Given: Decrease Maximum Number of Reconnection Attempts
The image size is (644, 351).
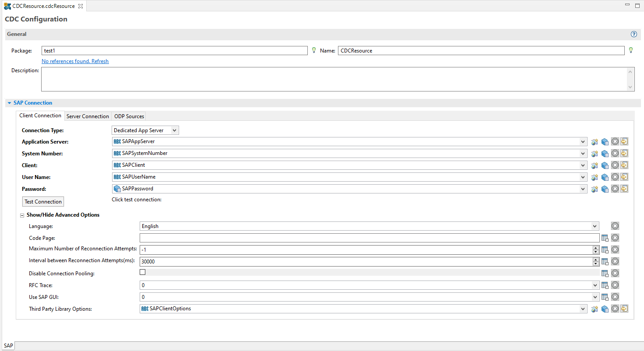Looking at the screenshot, I should pos(595,252).
